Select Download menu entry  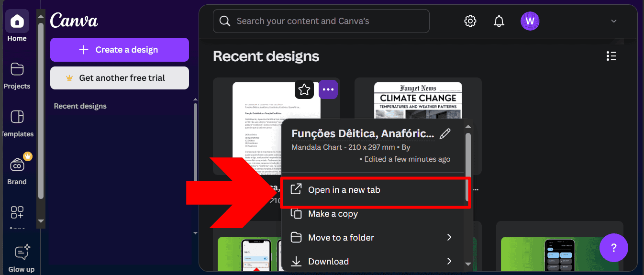[373, 262]
